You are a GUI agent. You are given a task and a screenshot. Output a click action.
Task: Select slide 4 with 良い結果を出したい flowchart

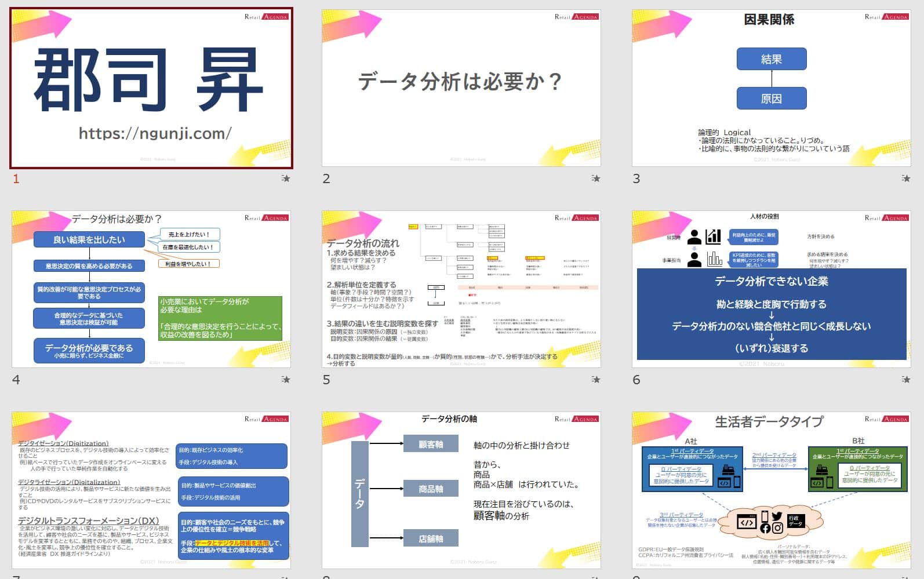(151, 289)
